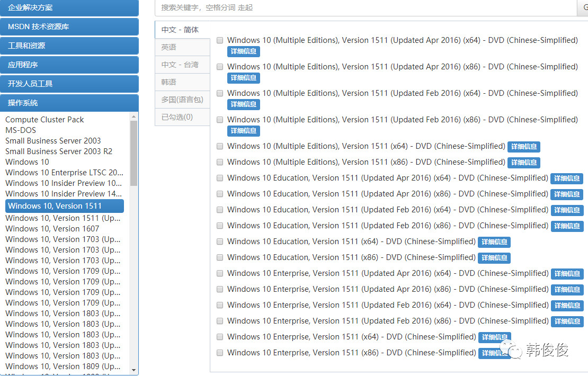The image size is (588, 376).
Task: Select the plain Windows 10 entry
Action: (27, 162)
